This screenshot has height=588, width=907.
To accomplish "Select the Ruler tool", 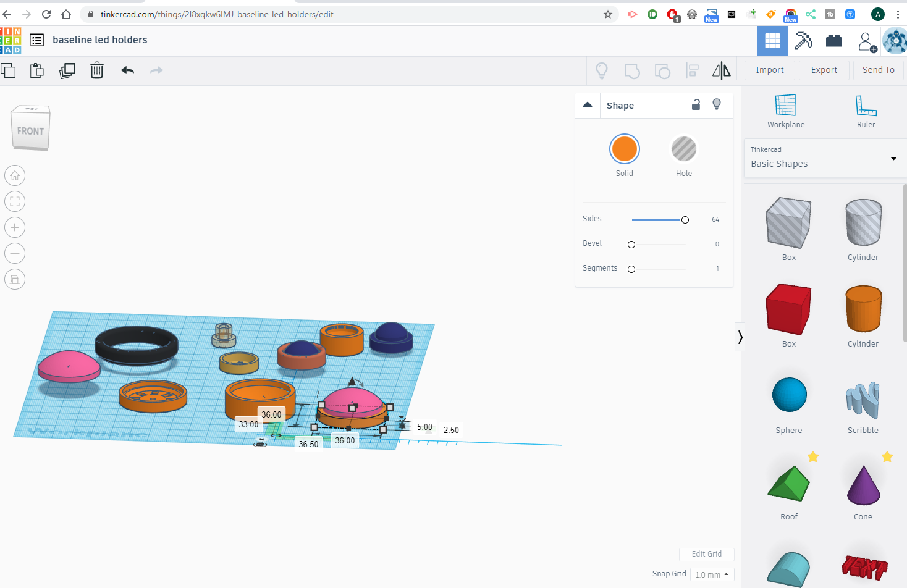I will 866,111.
